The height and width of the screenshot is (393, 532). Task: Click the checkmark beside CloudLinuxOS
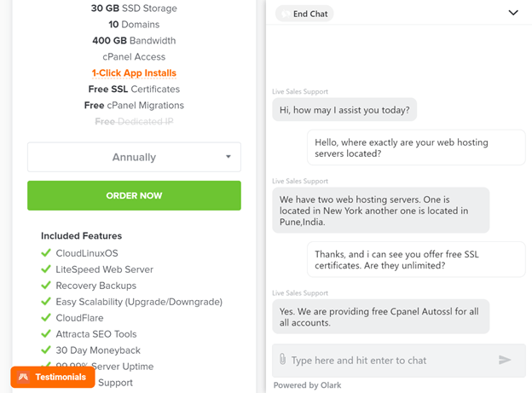tap(46, 253)
